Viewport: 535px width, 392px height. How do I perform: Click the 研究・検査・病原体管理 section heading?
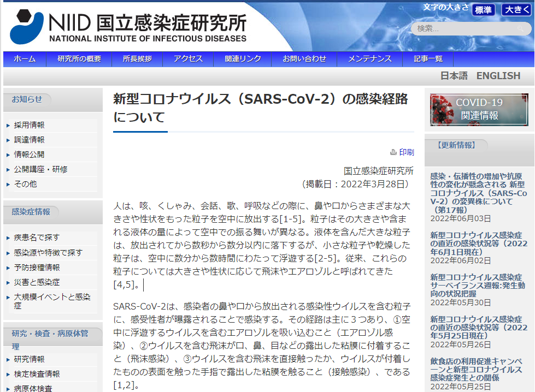(50, 340)
